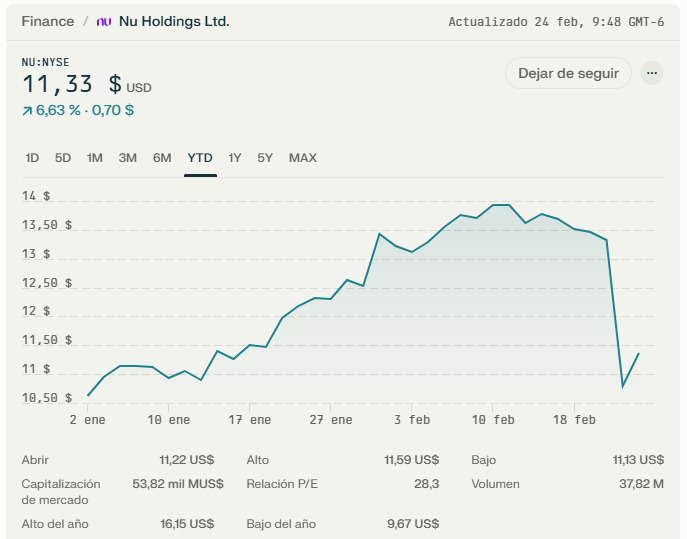Switch chart to 5Y range
687x539 pixels.
click(265, 158)
